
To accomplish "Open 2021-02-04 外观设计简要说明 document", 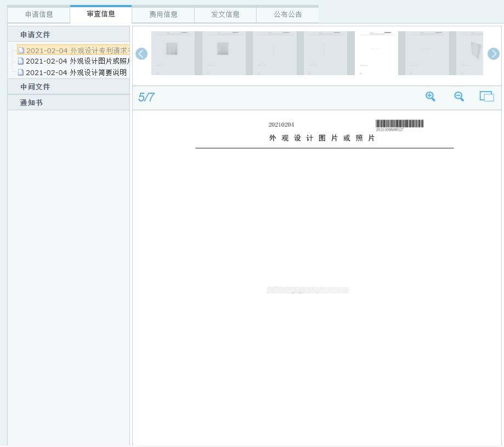I will click(76, 72).
